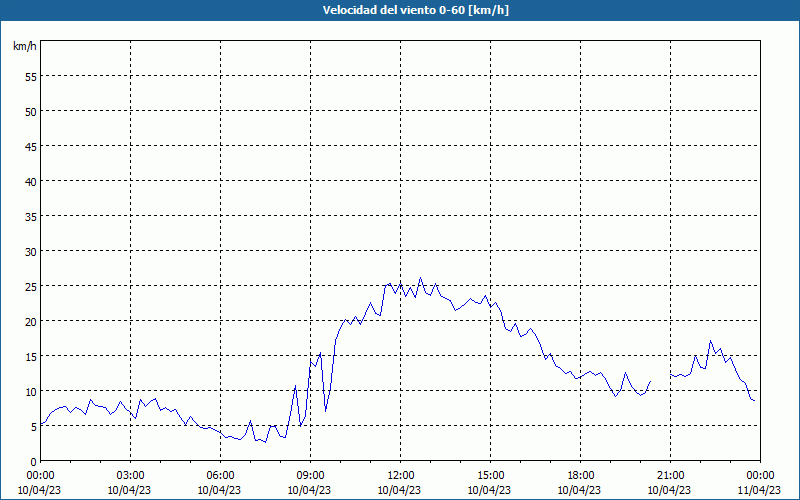Click the y-axis label '5'

coord(34,427)
